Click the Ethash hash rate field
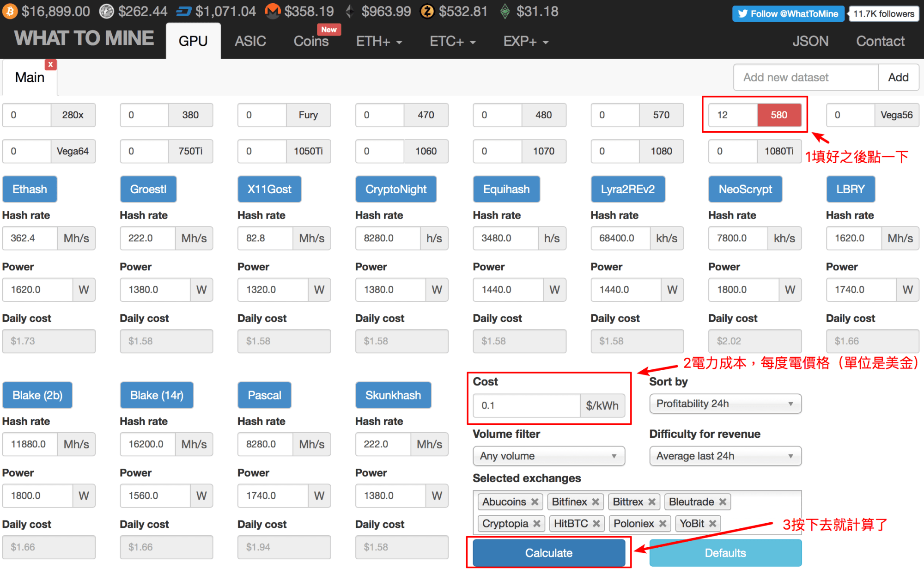Image resolution: width=924 pixels, height=569 pixels. (x=30, y=238)
